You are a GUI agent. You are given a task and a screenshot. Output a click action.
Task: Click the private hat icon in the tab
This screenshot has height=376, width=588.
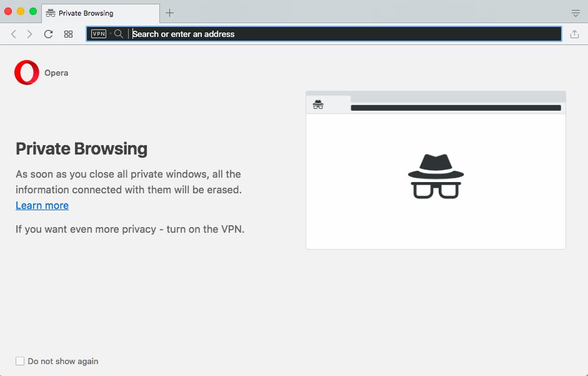click(50, 13)
